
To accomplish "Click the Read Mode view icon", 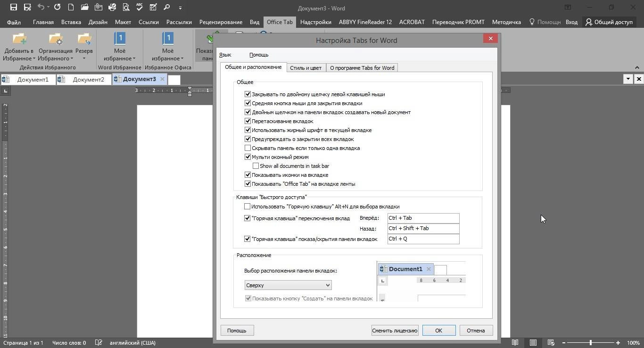I will click(x=515, y=343).
